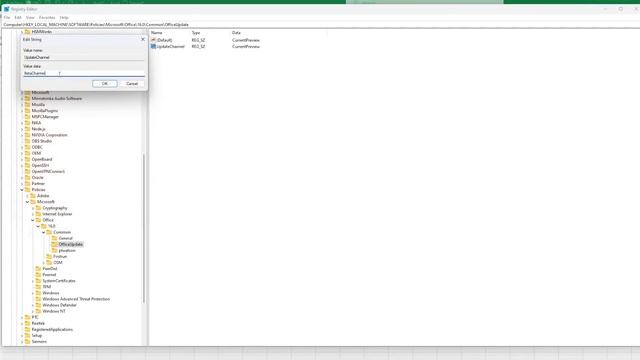640x360 pixels.
Task: Expand the Windows Defender key
Action: pyautogui.click(x=33, y=305)
